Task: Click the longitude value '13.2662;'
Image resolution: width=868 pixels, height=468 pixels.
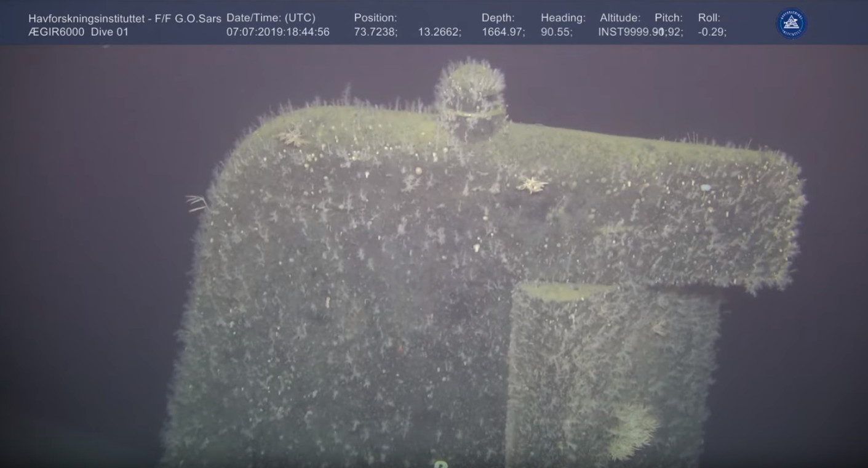Action: click(x=440, y=32)
